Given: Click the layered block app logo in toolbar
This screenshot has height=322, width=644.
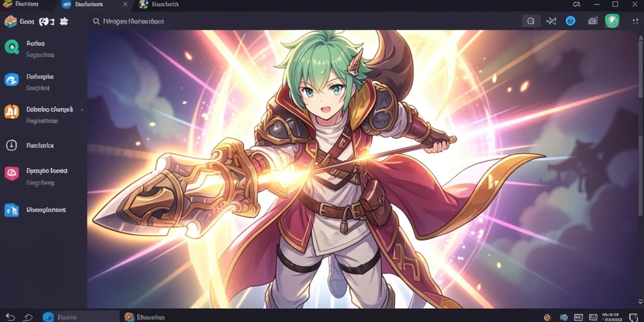Looking at the screenshot, I should (x=10, y=21).
